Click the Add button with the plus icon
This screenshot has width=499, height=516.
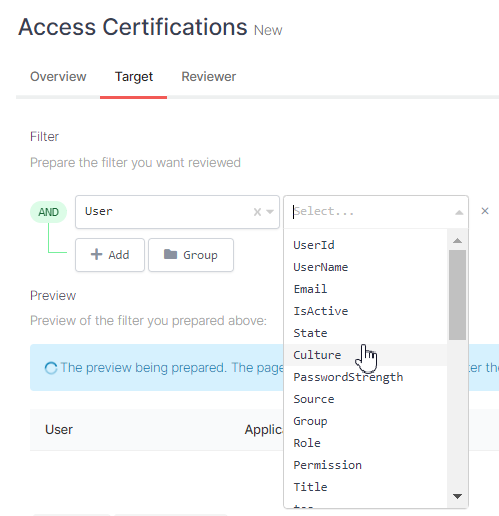coord(110,255)
